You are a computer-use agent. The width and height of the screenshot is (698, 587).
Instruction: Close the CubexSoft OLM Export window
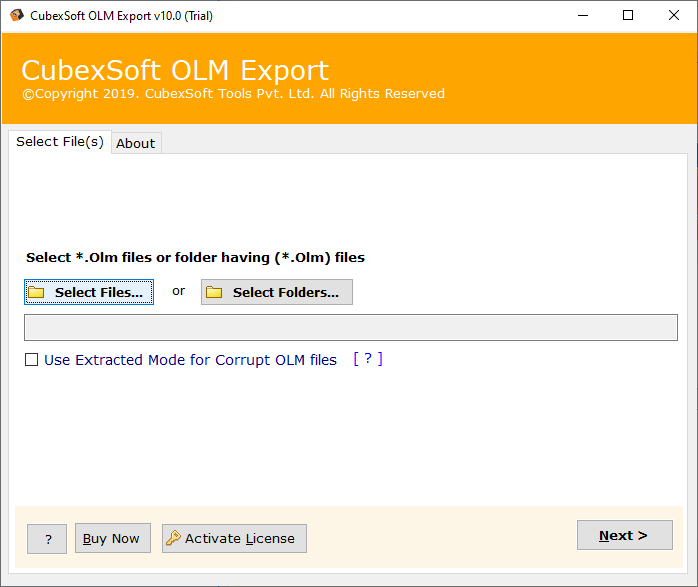tap(674, 16)
